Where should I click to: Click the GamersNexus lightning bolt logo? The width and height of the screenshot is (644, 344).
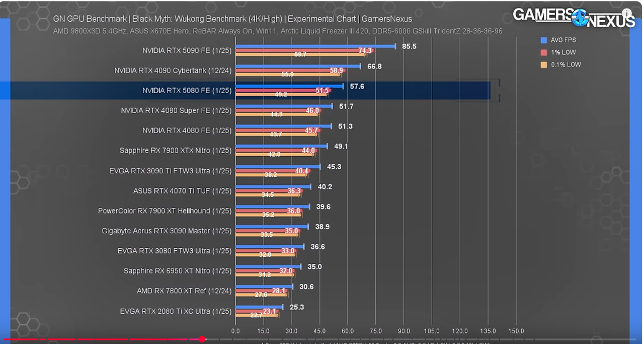point(580,17)
